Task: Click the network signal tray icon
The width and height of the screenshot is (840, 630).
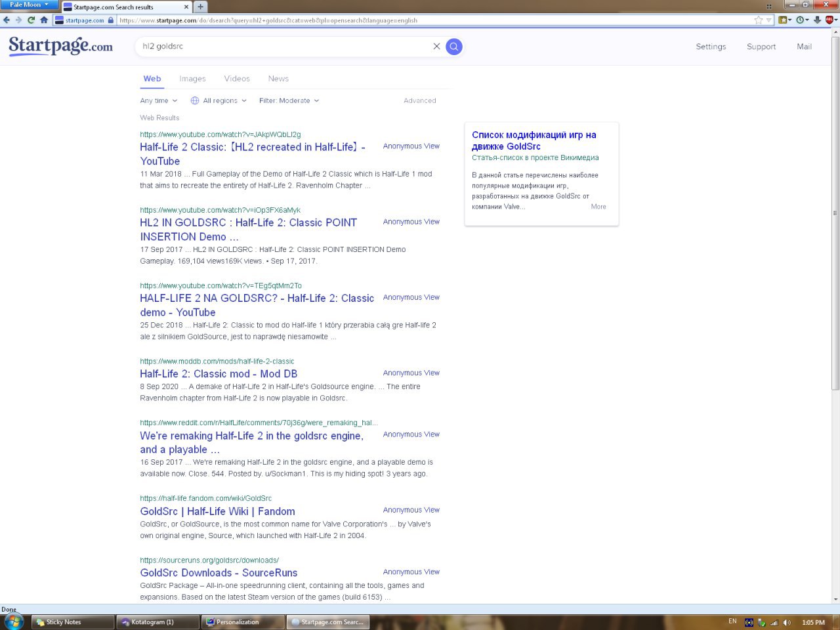Action: pyautogui.click(x=774, y=622)
